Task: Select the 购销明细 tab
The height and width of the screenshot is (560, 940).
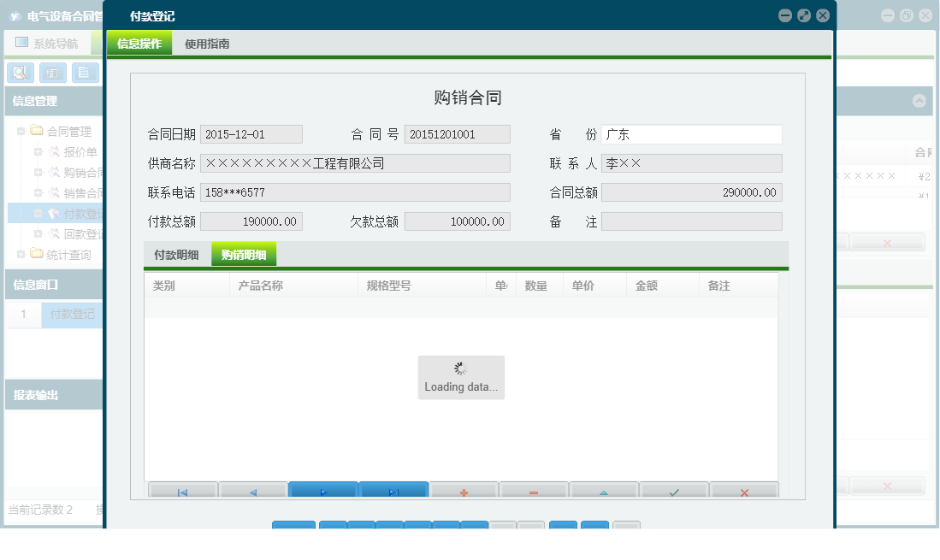Action: point(243,254)
